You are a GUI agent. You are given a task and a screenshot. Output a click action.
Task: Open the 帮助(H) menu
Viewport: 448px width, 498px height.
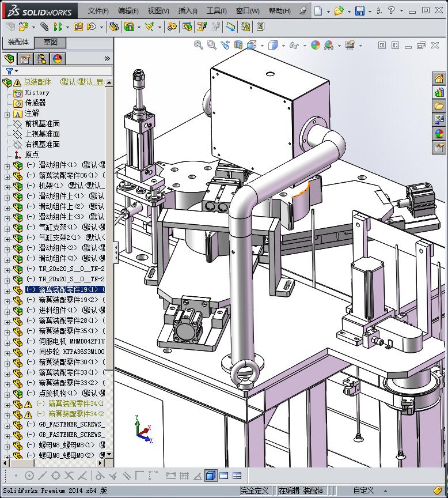(x=279, y=11)
